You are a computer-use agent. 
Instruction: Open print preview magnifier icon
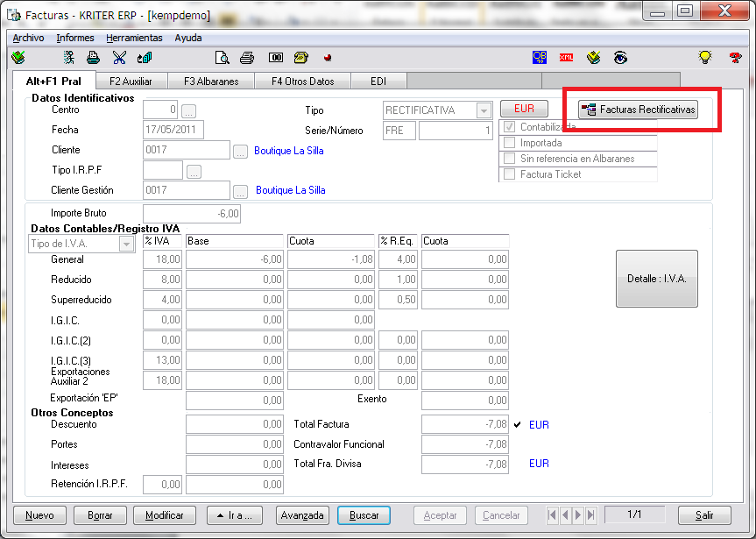click(222, 58)
